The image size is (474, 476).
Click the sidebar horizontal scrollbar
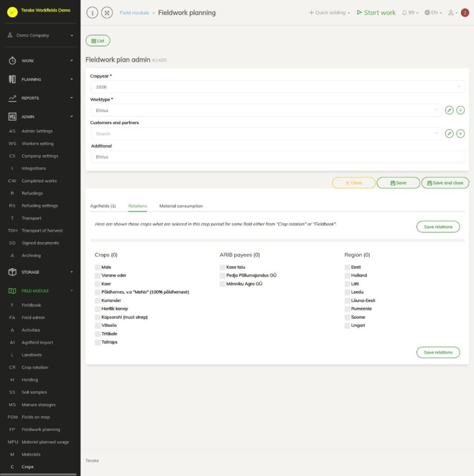tap(38, 474)
